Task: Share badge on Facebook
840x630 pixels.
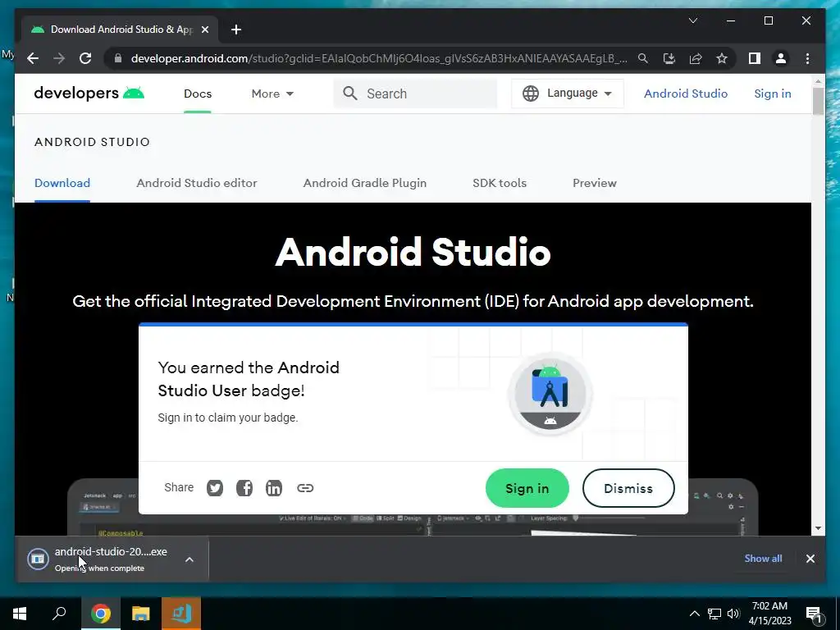Action: click(244, 488)
